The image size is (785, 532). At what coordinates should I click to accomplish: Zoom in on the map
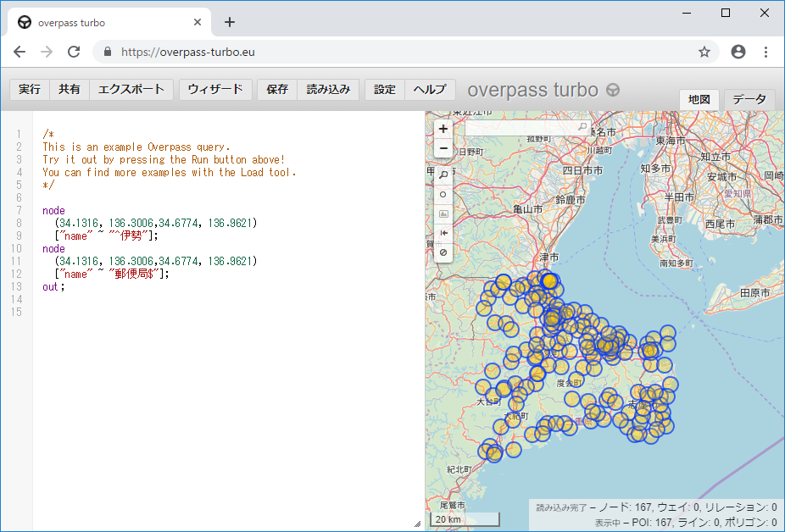pos(443,129)
